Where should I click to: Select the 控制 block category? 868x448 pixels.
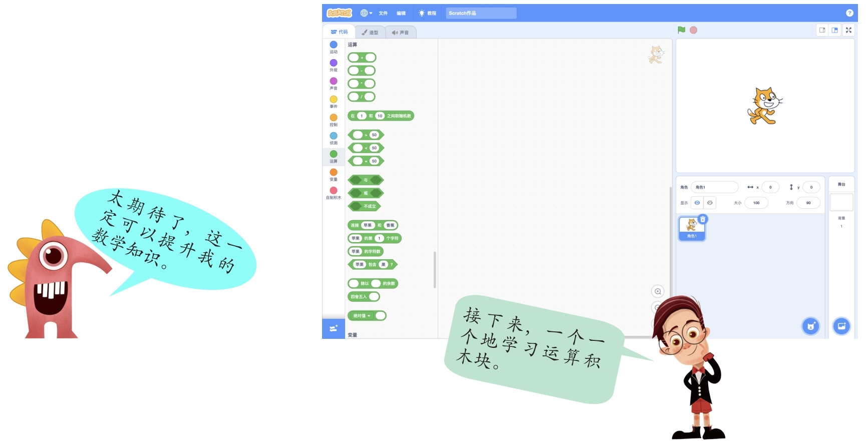coord(334,120)
